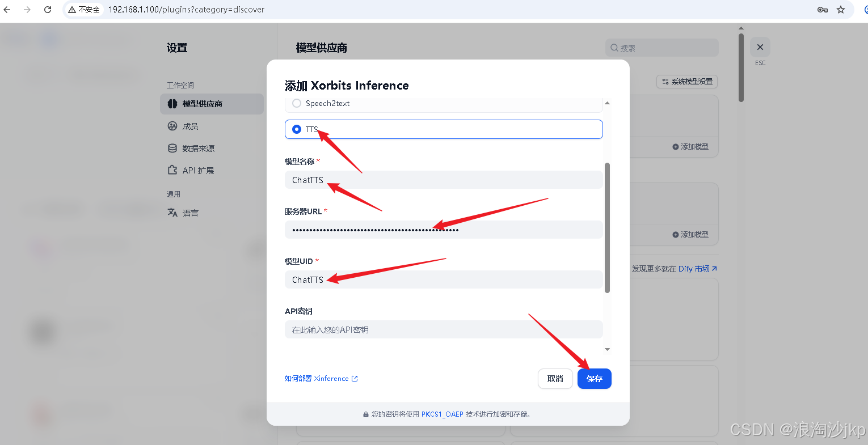The width and height of the screenshot is (868, 445).
Task: Click the 搜索 search box in 模型供应商
Action: (x=662, y=48)
